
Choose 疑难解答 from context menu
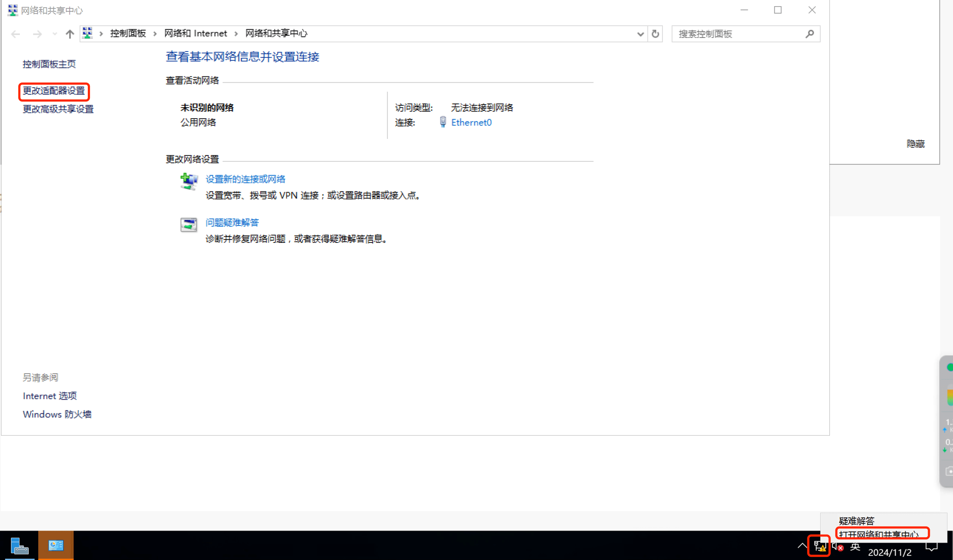coord(856,521)
